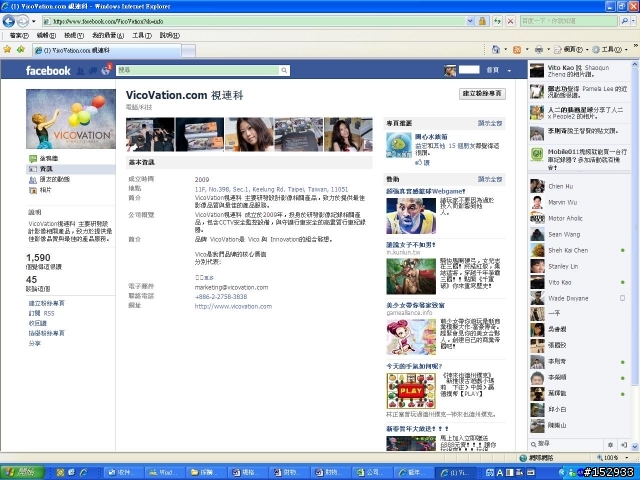Screen dimensions: 640x480
Task: Open search provider dropdown arrow
Action: tap(632, 21)
